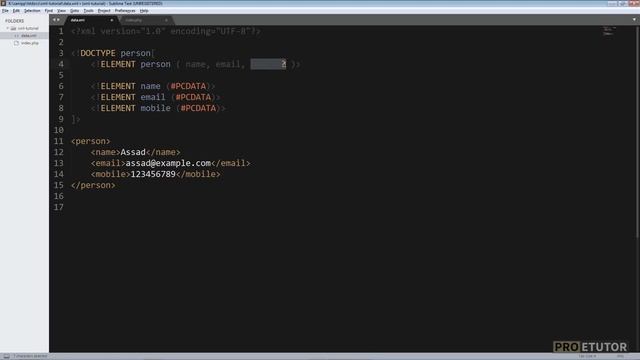
Task: Click the data.xml file icon in sidebar
Action: pos(16,36)
